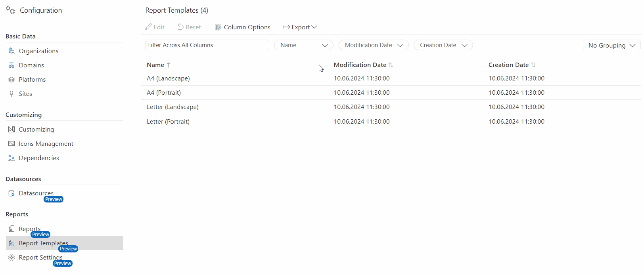
Task: Click the Report Templates icon
Action: (11, 243)
